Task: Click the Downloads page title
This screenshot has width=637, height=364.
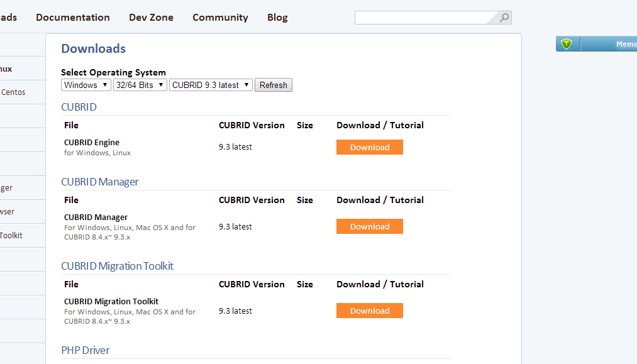Action: coord(94,48)
